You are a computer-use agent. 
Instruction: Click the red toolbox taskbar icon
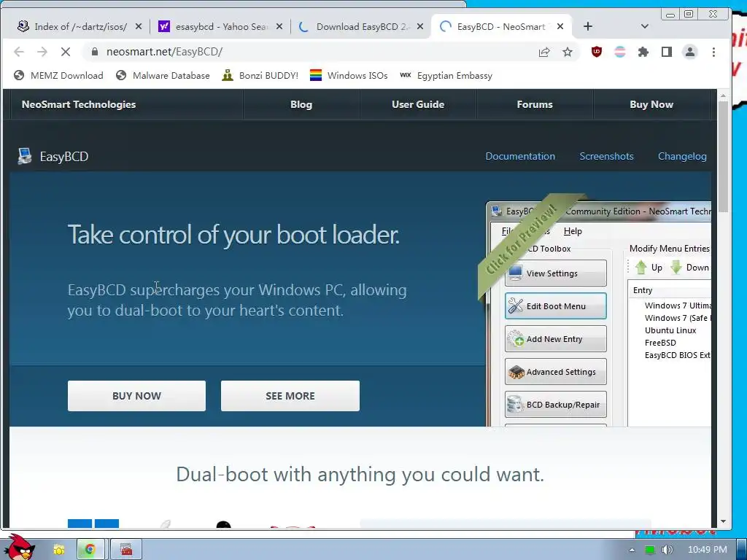tap(126, 550)
